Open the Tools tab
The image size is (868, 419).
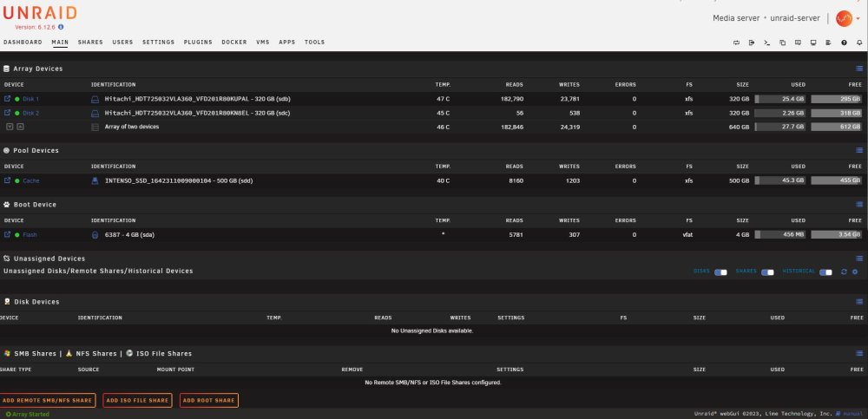coord(314,42)
